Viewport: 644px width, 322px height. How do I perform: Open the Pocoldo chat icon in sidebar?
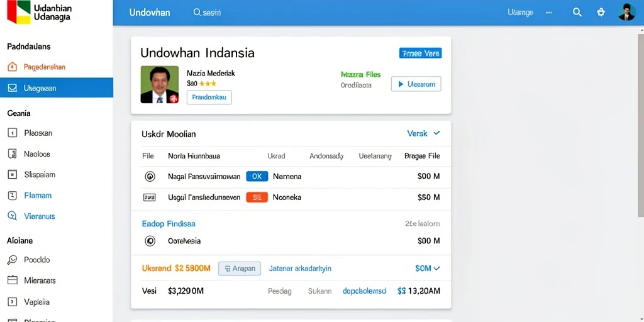[x=13, y=260]
